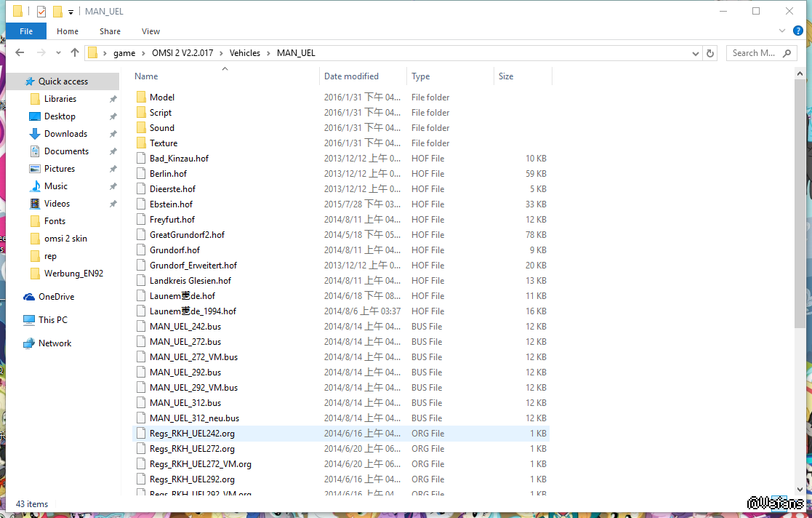The image size is (812, 518).
Task: Sort by the Type column header
Action: point(420,76)
